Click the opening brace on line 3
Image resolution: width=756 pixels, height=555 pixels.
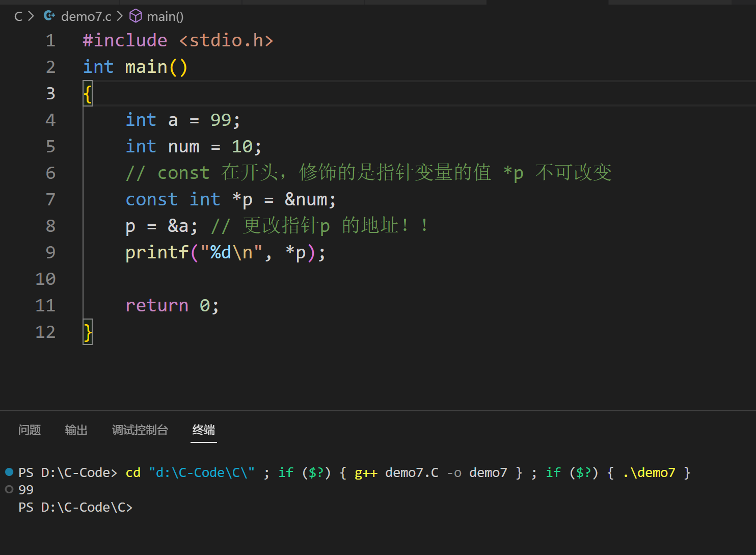pos(88,94)
